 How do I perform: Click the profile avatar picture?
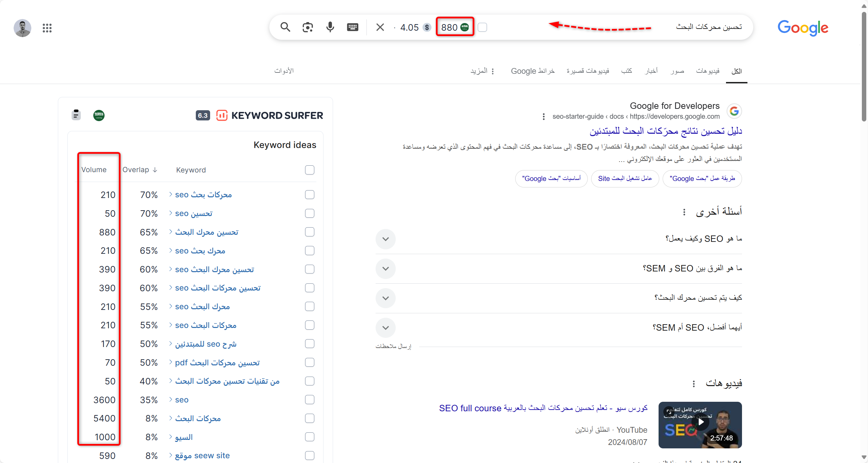tap(22, 28)
